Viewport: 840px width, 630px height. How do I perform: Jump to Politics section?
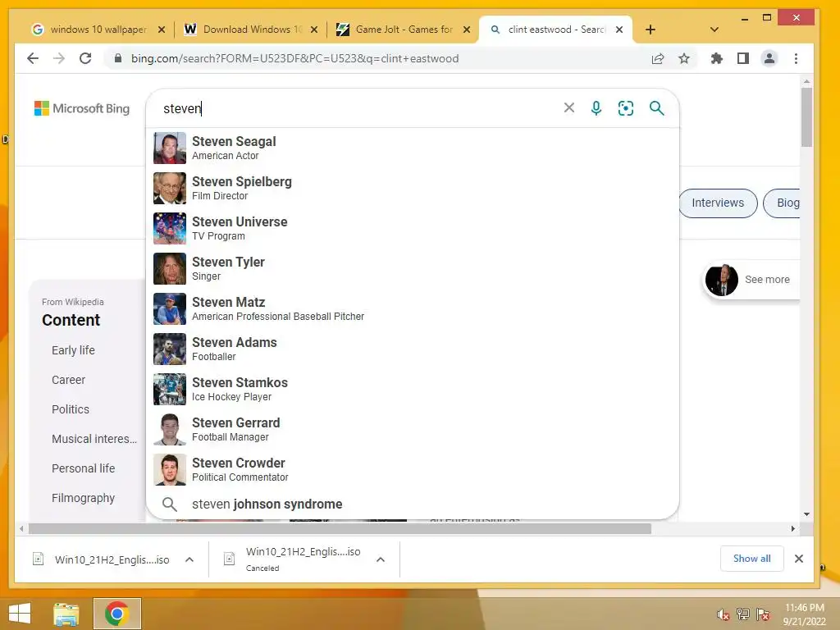tap(71, 409)
